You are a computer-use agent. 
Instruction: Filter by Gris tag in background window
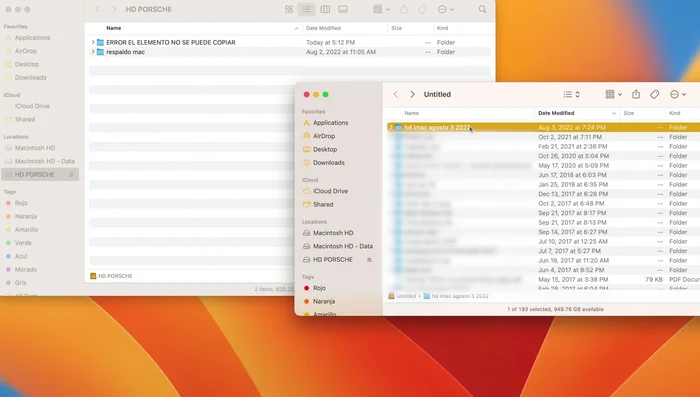[x=20, y=283]
